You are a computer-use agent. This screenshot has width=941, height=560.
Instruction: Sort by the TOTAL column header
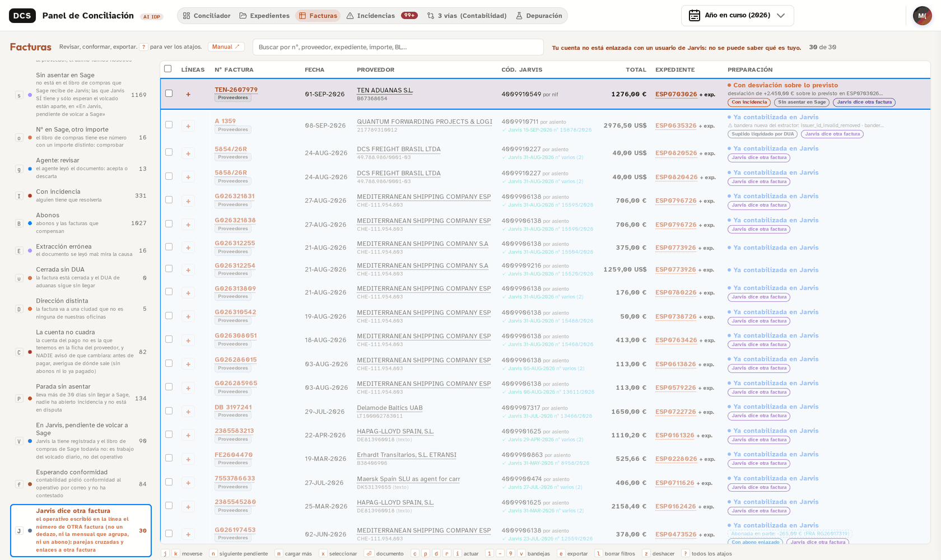pos(636,69)
